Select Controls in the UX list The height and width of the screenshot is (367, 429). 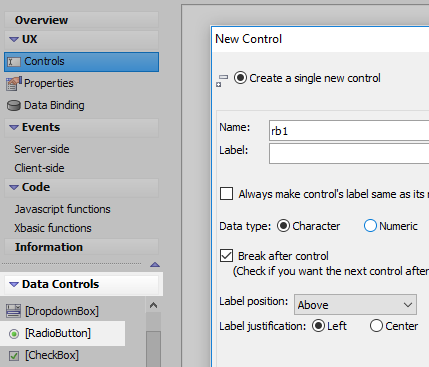pos(81,62)
